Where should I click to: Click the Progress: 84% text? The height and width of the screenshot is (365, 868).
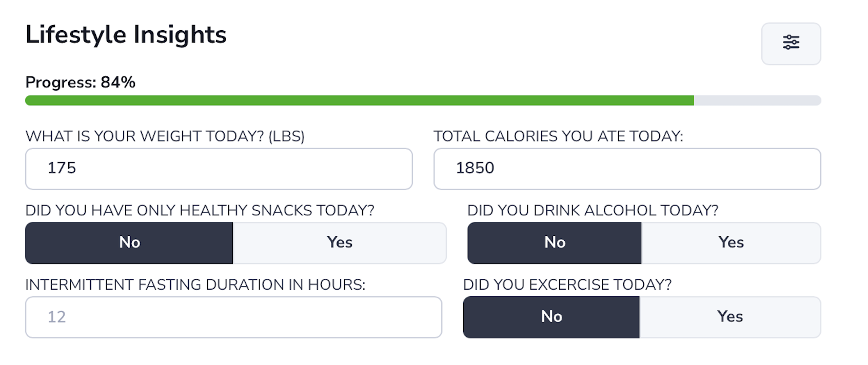pos(81,82)
